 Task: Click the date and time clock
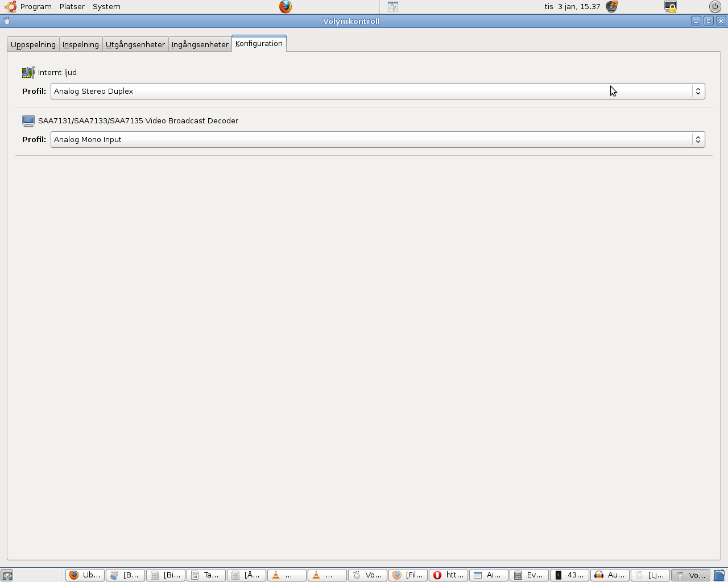click(572, 7)
